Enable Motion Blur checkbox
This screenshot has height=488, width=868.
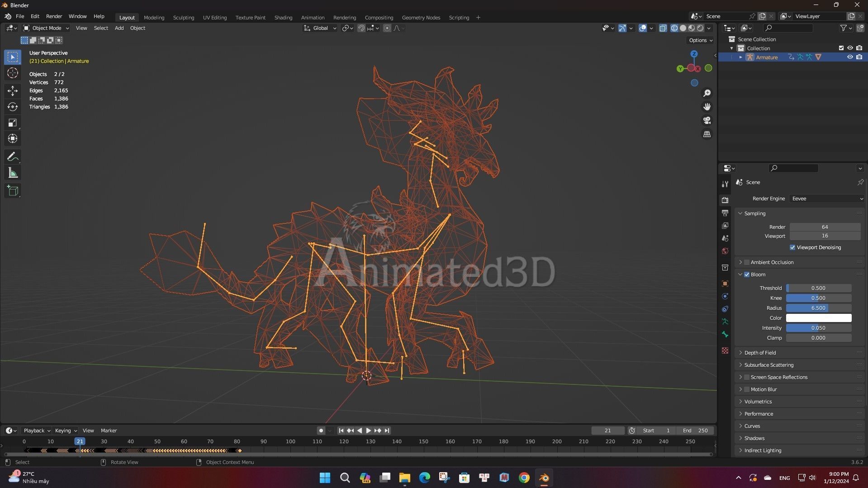click(747, 389)
